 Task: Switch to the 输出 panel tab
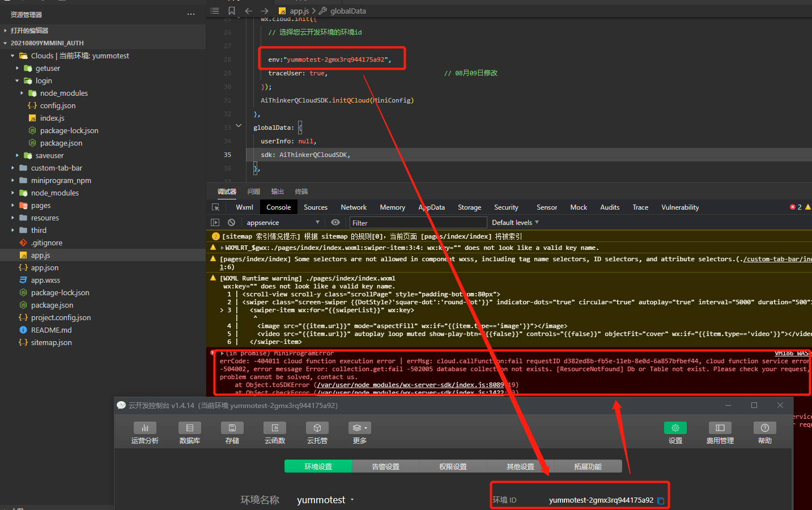(x=278, y=192)
